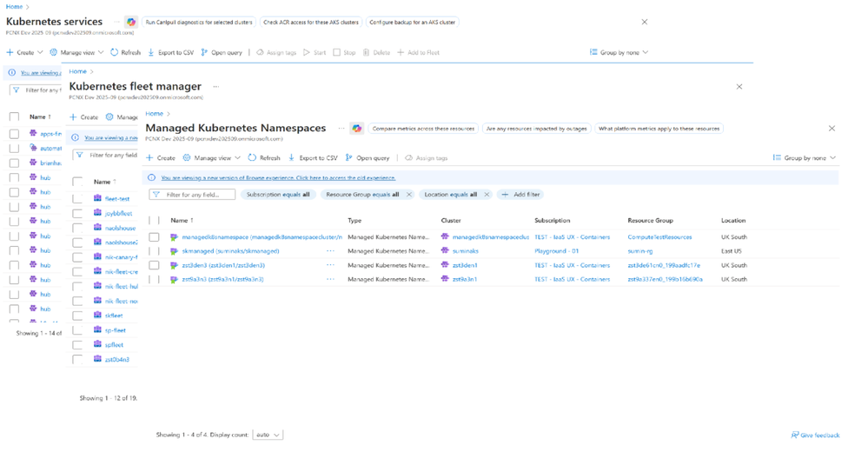Click Check ACR access for these AKS clusters
The image size is (868, 452).
click(310, 22)
